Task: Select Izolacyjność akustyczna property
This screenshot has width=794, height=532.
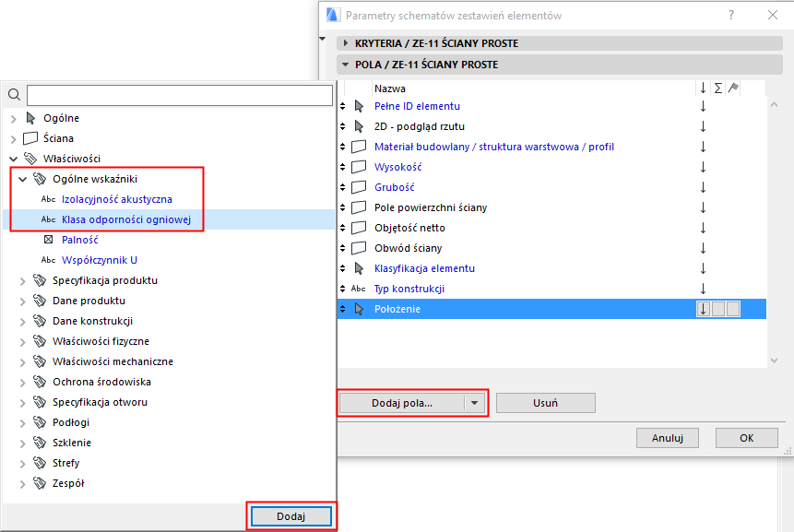Action: (x=117, y=199)
